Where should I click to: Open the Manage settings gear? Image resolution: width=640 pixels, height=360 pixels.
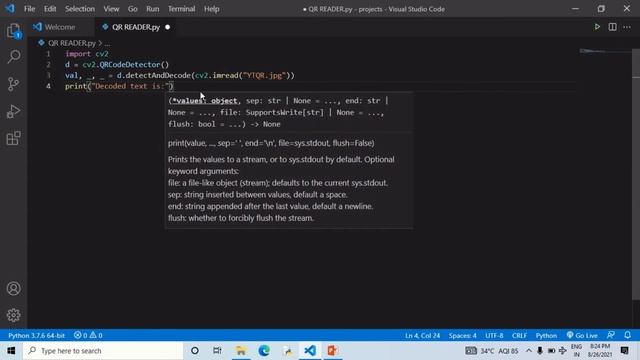click(x=13, y=315)
